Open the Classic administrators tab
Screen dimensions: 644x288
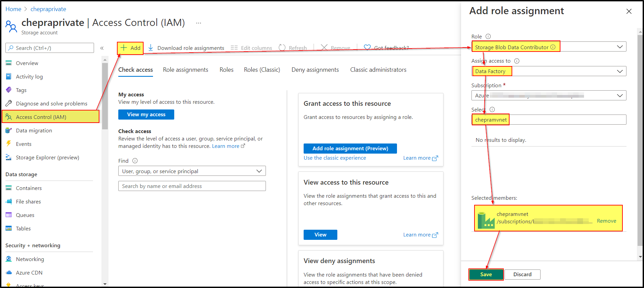coord(378,70)
